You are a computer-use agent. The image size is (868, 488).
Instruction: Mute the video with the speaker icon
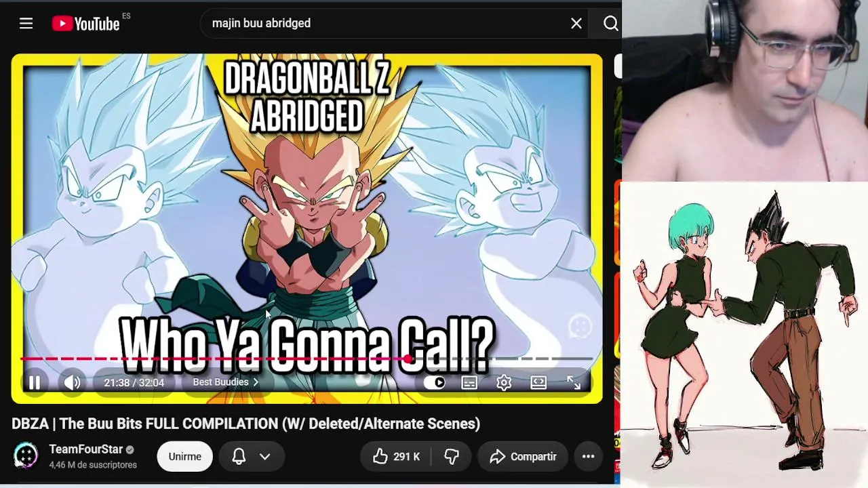[72, 382]
